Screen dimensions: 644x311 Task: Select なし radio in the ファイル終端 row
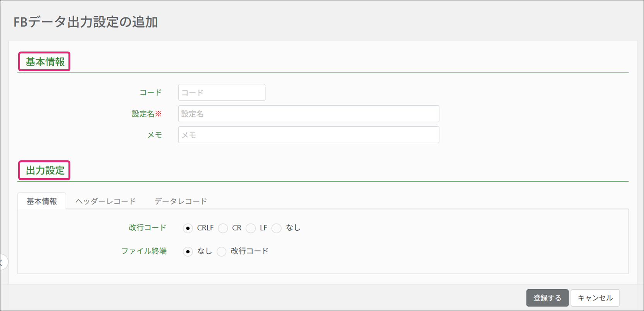pyautogui.click(x=188, y=251)
